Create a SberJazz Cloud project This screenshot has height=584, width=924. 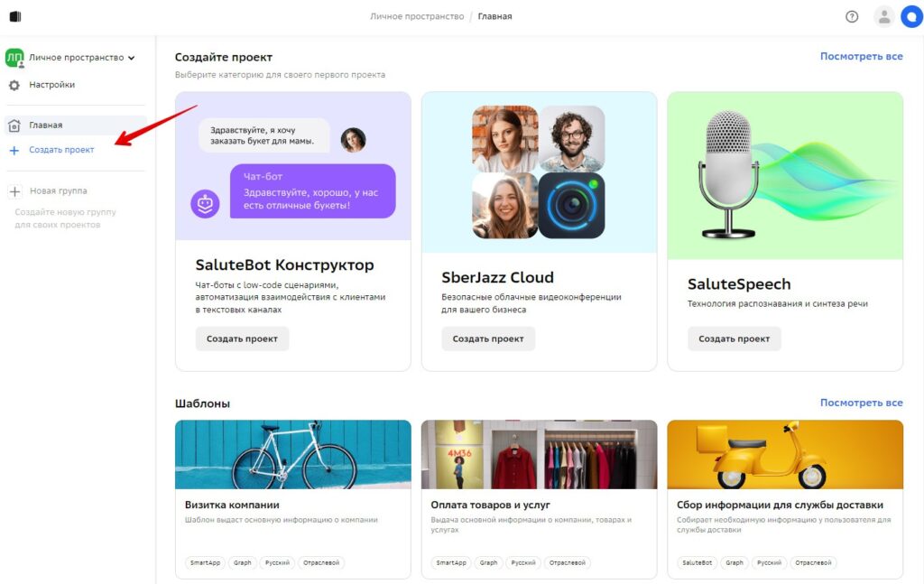point(488,338)
